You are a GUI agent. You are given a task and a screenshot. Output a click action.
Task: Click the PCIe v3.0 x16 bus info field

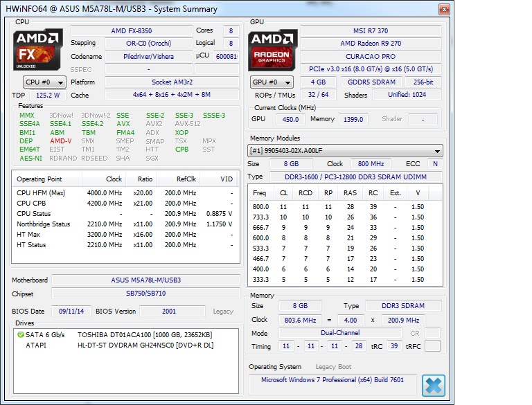click(x=371, y=69)
